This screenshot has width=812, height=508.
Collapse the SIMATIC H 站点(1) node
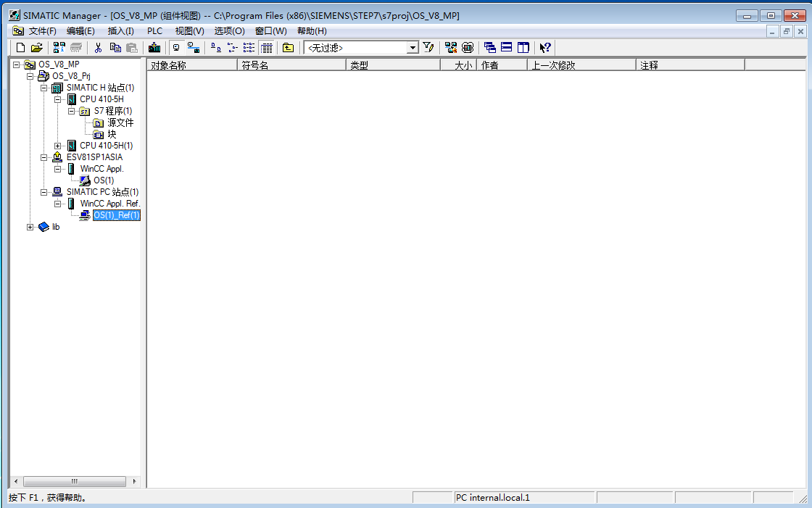pos(44,88)
